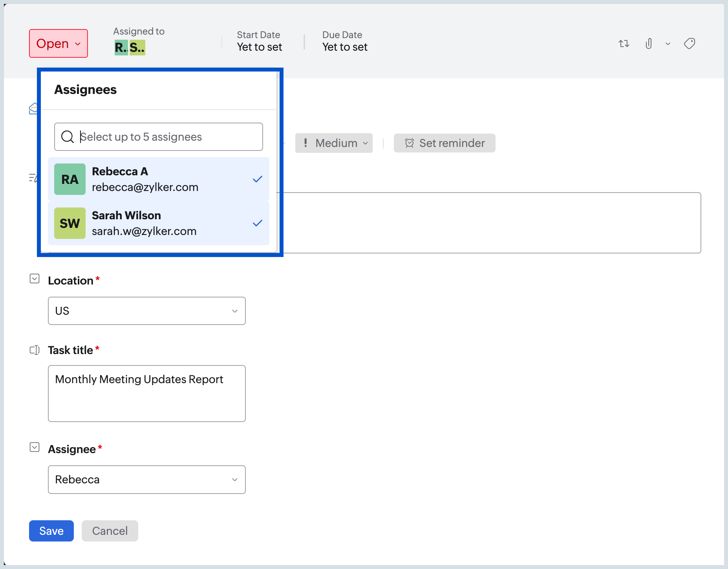Click the RA avatar for Rebecca A
This screenshot has width=728, height=569.
[70, 179]
